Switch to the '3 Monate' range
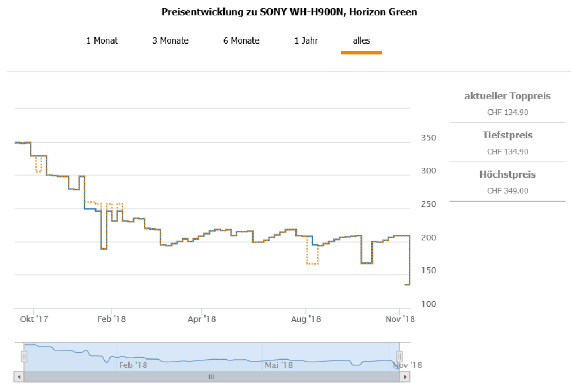 pyautogui.click(x=170, y=41)
